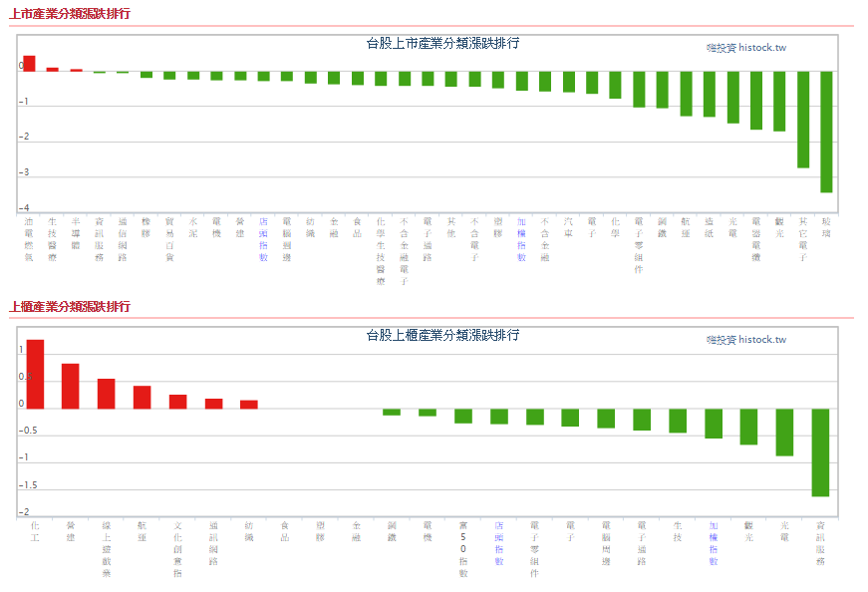This screenshot has height=592, width=868.
Task: Open the 汽車 industry label
Action: [568, 226]
